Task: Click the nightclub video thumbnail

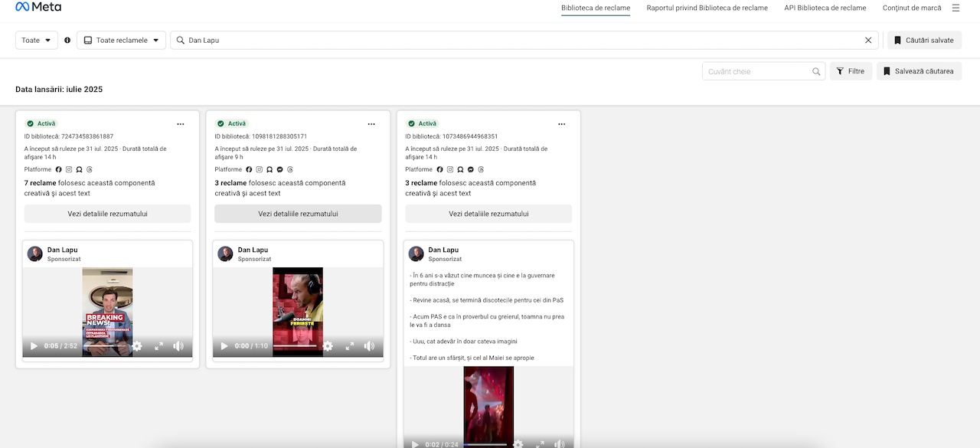Action: click(488, 407)
